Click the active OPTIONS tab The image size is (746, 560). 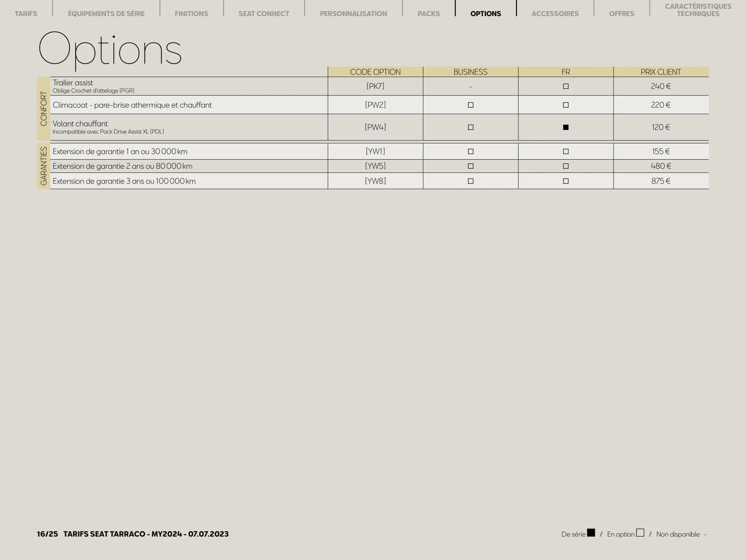point(486,14)
